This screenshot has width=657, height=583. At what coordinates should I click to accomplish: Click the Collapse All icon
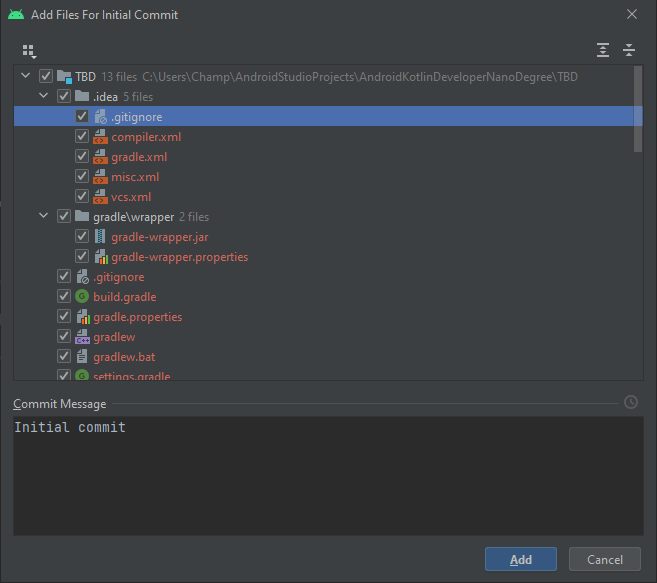pos(629,50)
